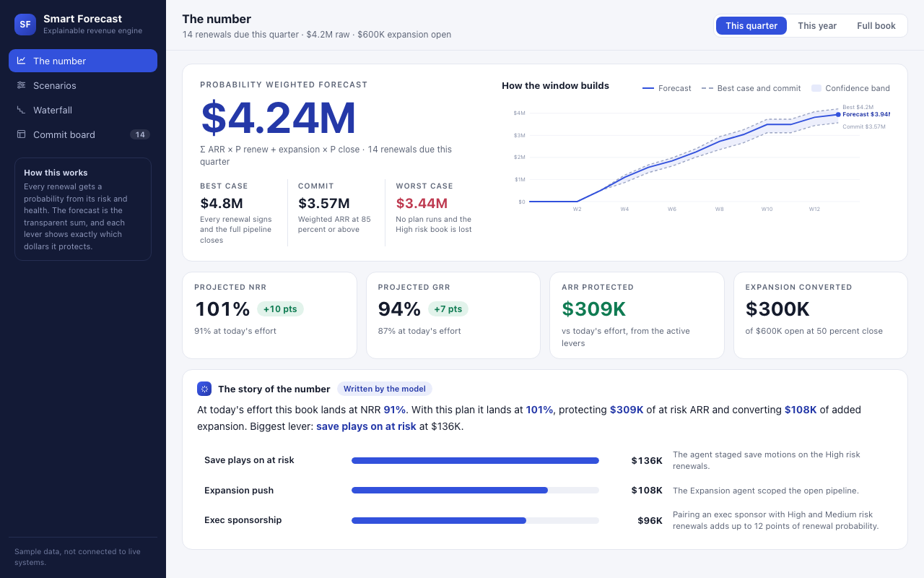
Task: Go to the Commit board
Action: pos(83,134)
